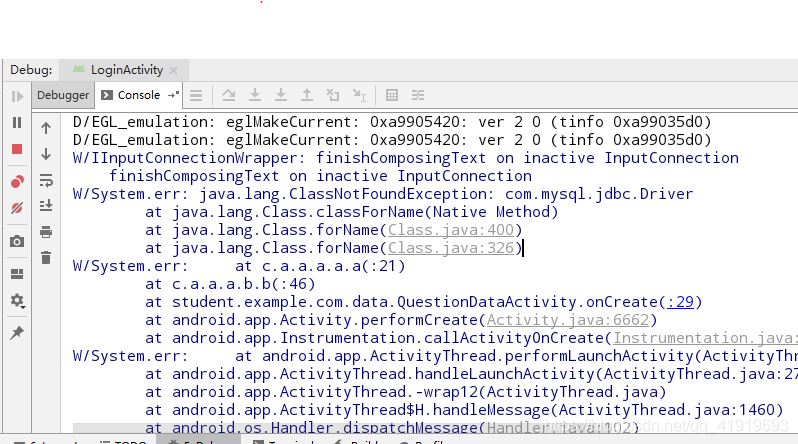Viewport: 798px width, 444px height.
Task: Jump to end of console output
Action: [46, 206]
